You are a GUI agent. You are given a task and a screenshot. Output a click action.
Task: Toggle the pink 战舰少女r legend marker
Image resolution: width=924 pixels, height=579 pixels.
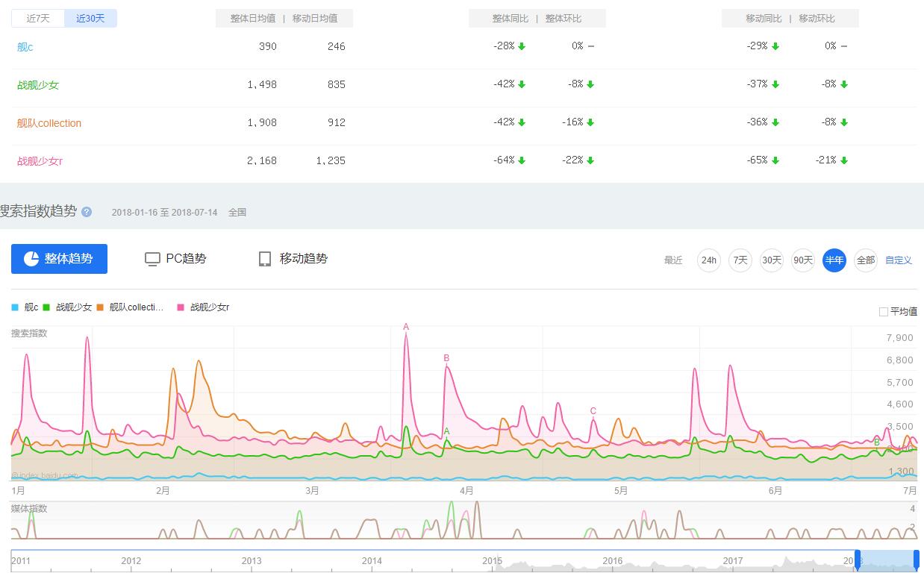(x=181, y=307)
